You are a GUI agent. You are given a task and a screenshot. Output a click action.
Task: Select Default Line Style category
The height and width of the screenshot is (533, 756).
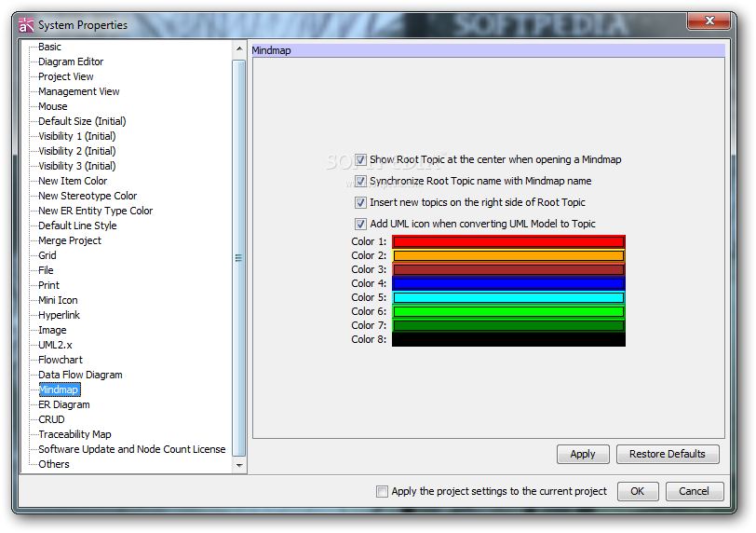click(x=77, y=225)
